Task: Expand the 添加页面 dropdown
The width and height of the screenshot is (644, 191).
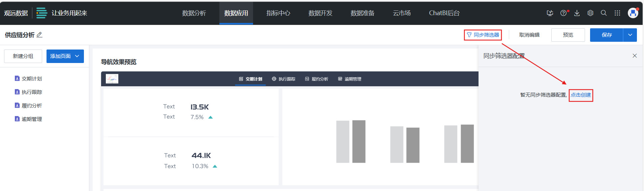Action: click(x=77, y=56)
